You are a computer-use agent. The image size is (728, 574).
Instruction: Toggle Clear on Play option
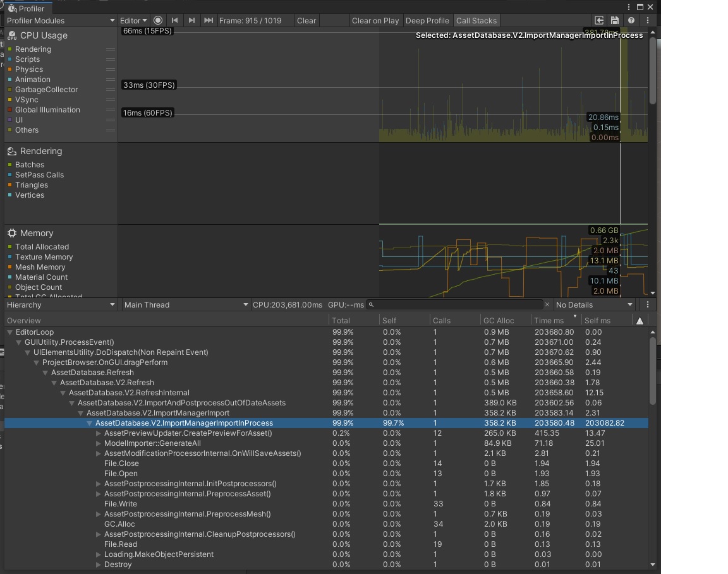pos(375,20)
